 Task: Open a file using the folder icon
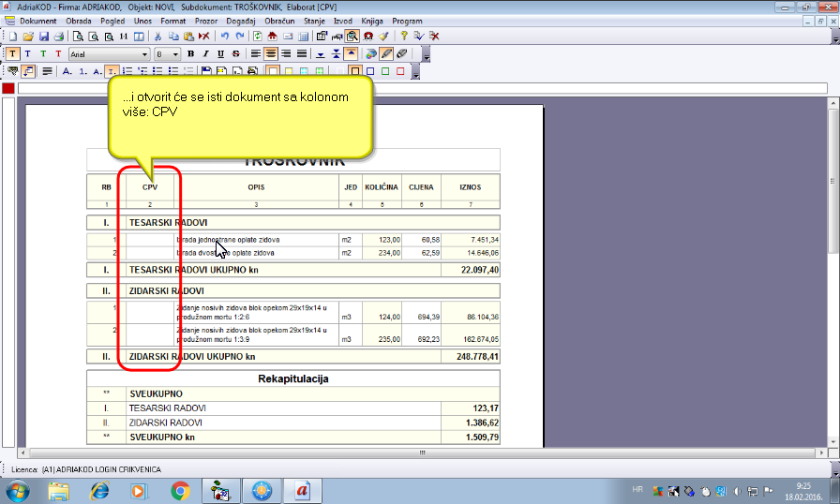pos(28,37)
